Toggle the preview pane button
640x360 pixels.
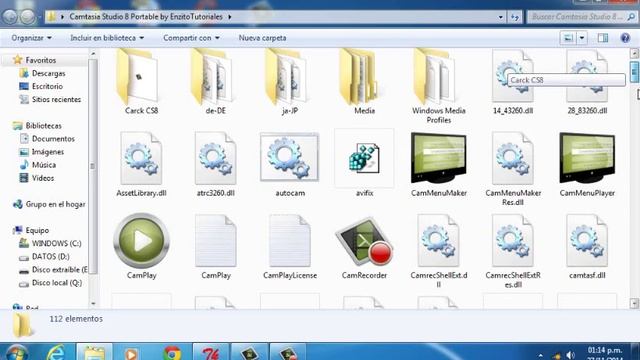click(x=603, y=38)
